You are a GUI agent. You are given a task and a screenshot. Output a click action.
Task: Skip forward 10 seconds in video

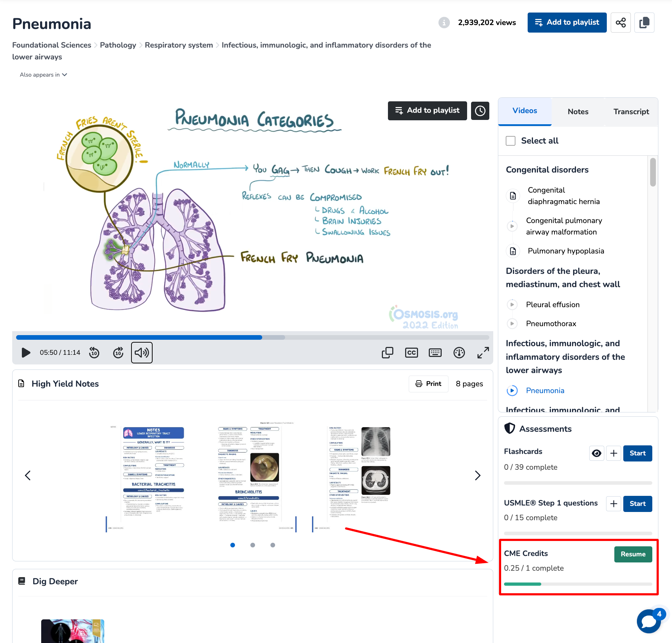coord(118,353)
